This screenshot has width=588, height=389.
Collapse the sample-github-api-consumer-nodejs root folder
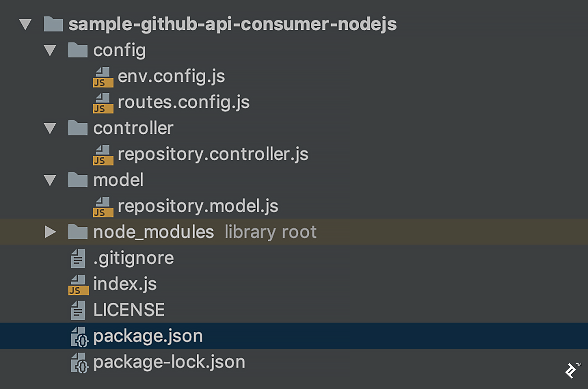tap(26, 25)
